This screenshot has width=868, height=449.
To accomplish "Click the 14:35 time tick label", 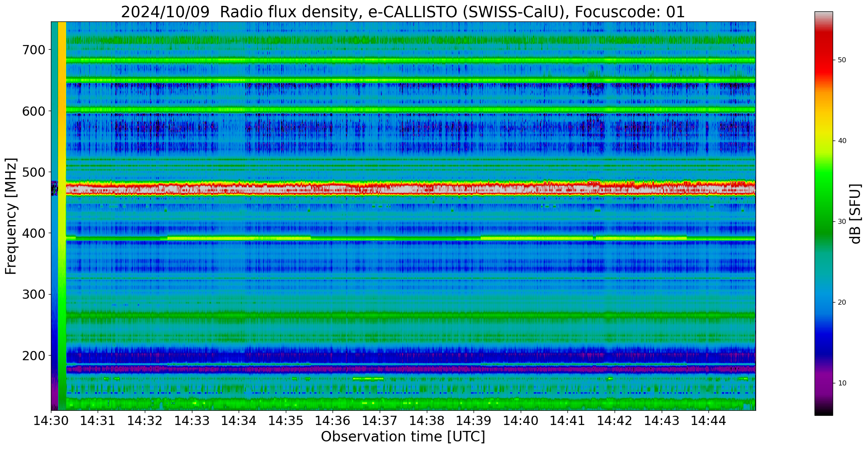I will [x=286, y=420].
